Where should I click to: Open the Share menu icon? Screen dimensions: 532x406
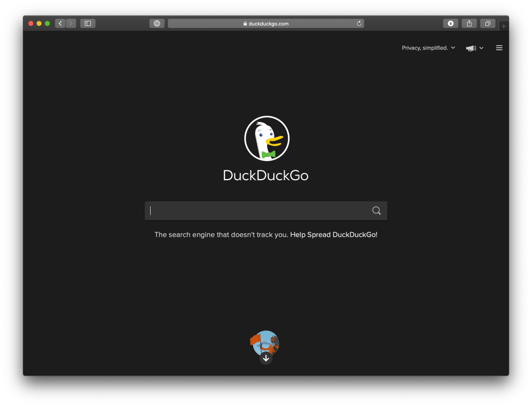(469, 23)
